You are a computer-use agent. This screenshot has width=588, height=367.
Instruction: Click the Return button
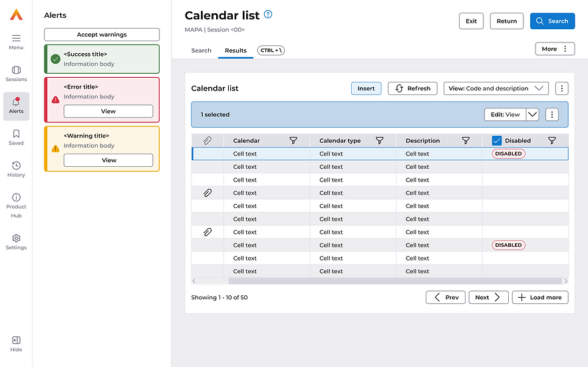pyautogui.click(x=507, y=21)
